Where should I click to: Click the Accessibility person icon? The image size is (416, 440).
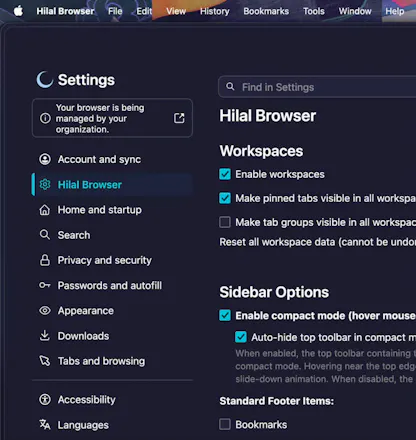(x=45, y=399)
